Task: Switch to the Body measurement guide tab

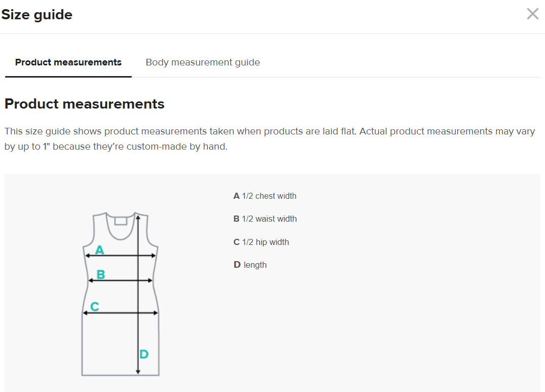Action: point(203,62)
